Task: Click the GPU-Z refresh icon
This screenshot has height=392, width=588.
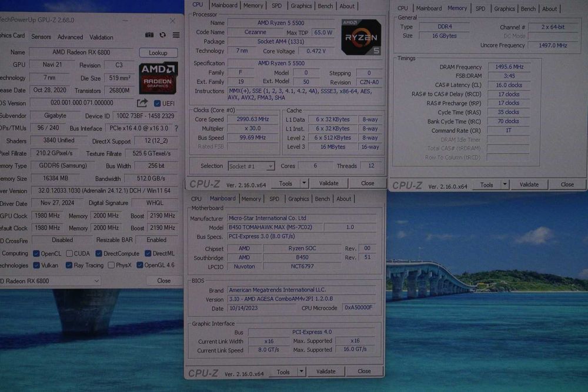Action: click(162, 35)
